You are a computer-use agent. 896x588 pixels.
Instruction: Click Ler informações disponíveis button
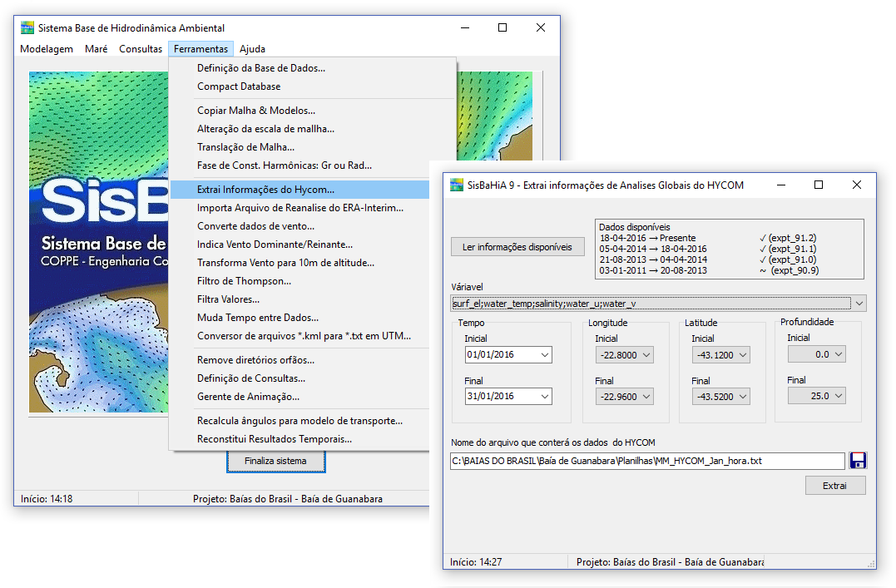(x=517, y=247)
